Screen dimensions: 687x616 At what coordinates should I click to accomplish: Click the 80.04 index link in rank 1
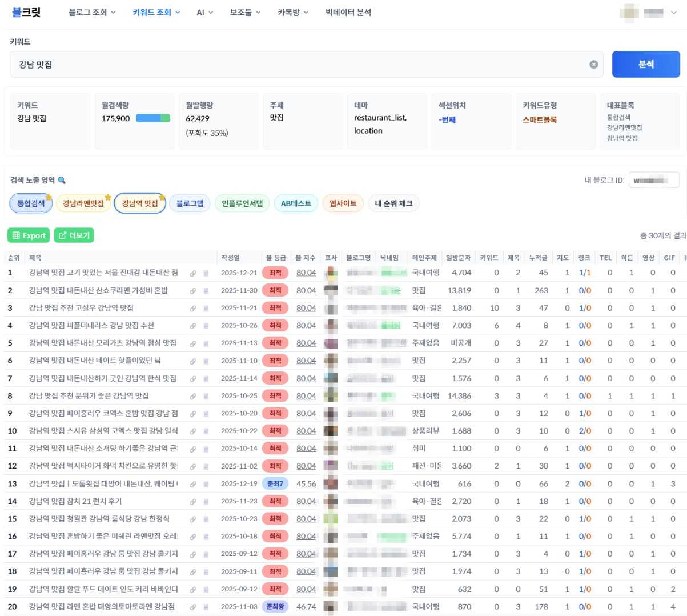pos(306,273)
